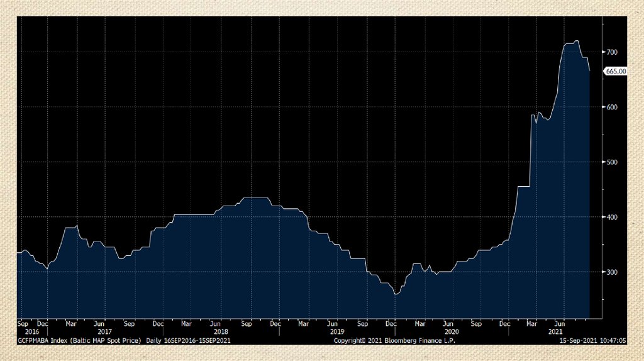Click the Mar 2018 month label
The image size is (644, 361).
(186, 324)
